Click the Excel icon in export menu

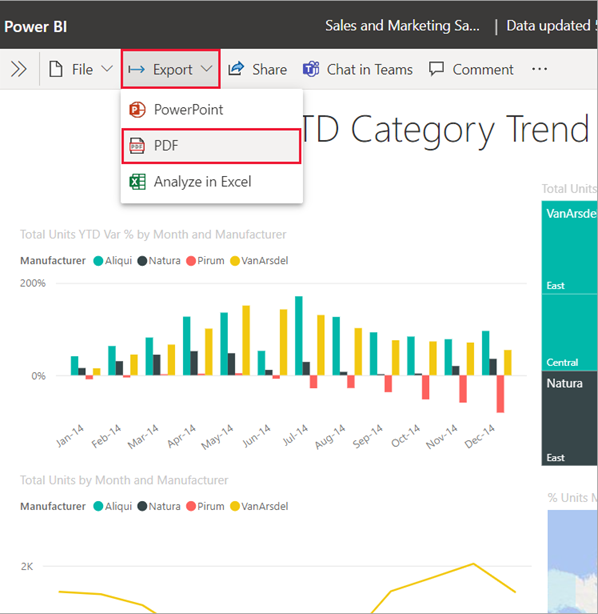click(137, 182)
